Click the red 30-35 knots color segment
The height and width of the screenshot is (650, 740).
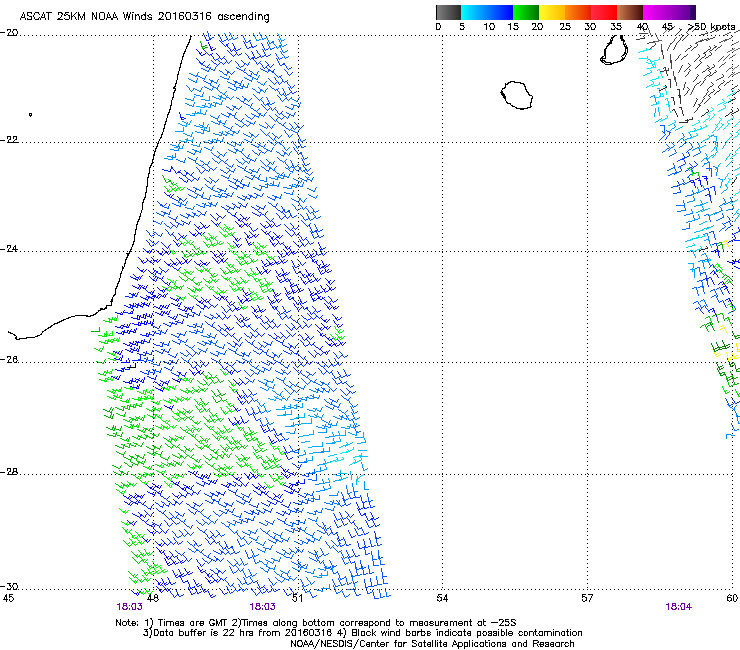point(604,12)
